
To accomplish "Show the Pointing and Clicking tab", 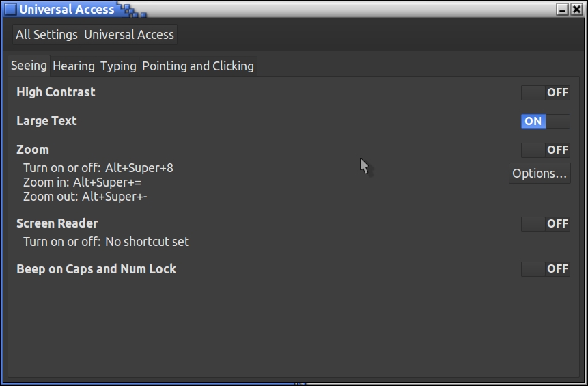I will 198,66.
